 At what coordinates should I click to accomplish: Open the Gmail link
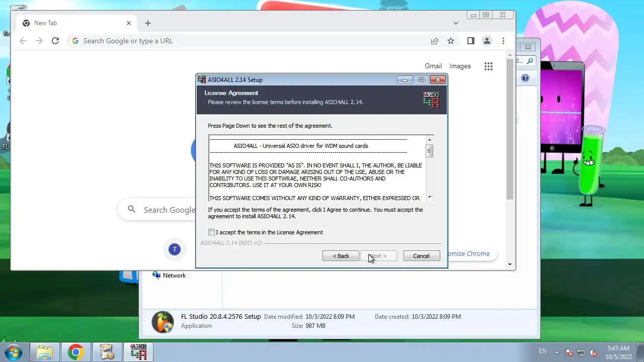coord(433,66)
